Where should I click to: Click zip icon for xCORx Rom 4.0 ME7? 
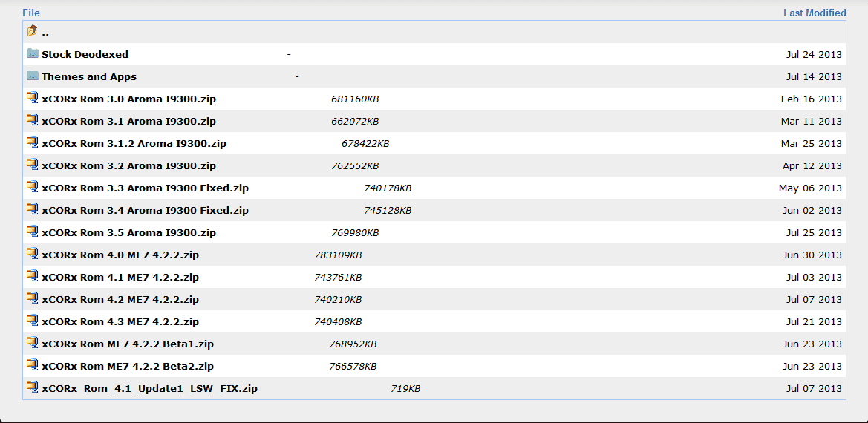pyautogui.click(x=32, y=254)
